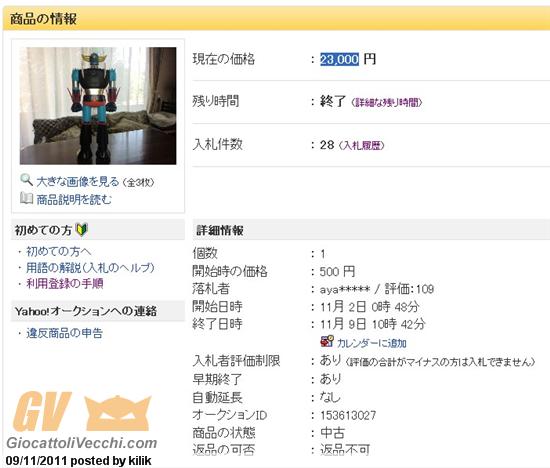Click the GiocattoliVecchi.com watermark text

click(x=82, y=443)
